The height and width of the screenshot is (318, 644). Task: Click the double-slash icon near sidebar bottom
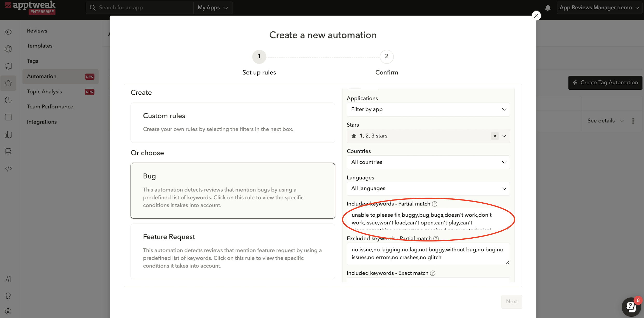pos(8,279)
